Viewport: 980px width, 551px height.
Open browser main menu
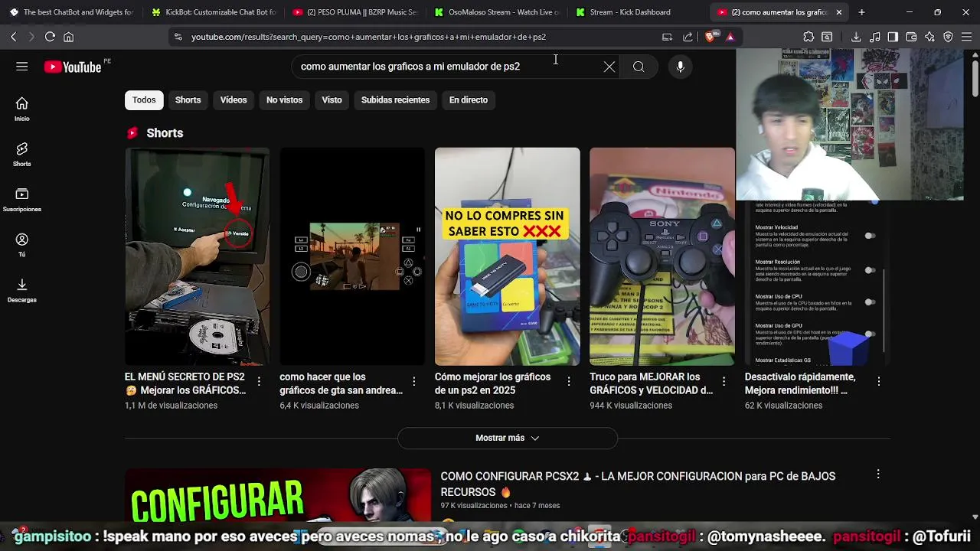click(x=966, y=37)
